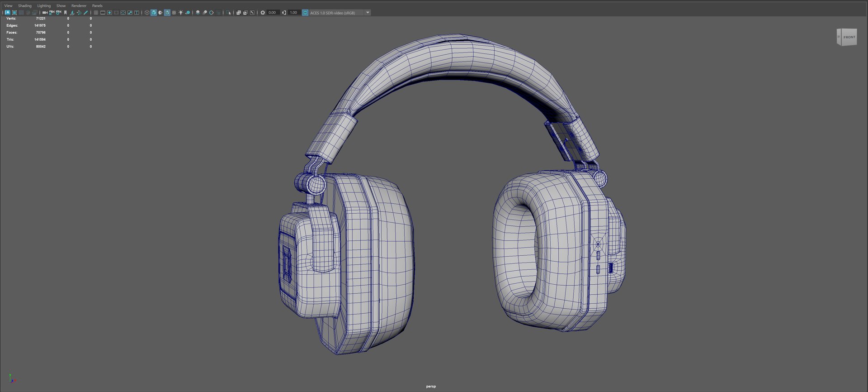The width and height of the screenshot is (868, 392).
Task: Open the ACES 1.0 SDR-video view transform dropdown
Action: (x=340, y=13)
